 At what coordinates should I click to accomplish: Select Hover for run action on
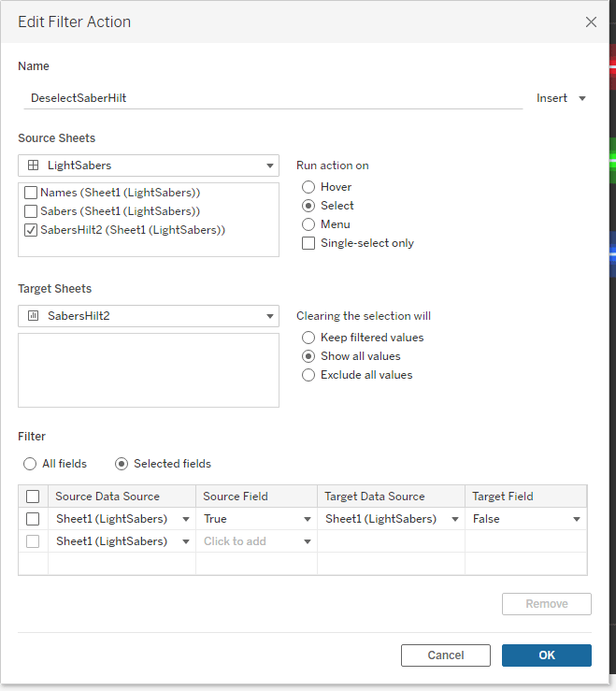[308, 187]
